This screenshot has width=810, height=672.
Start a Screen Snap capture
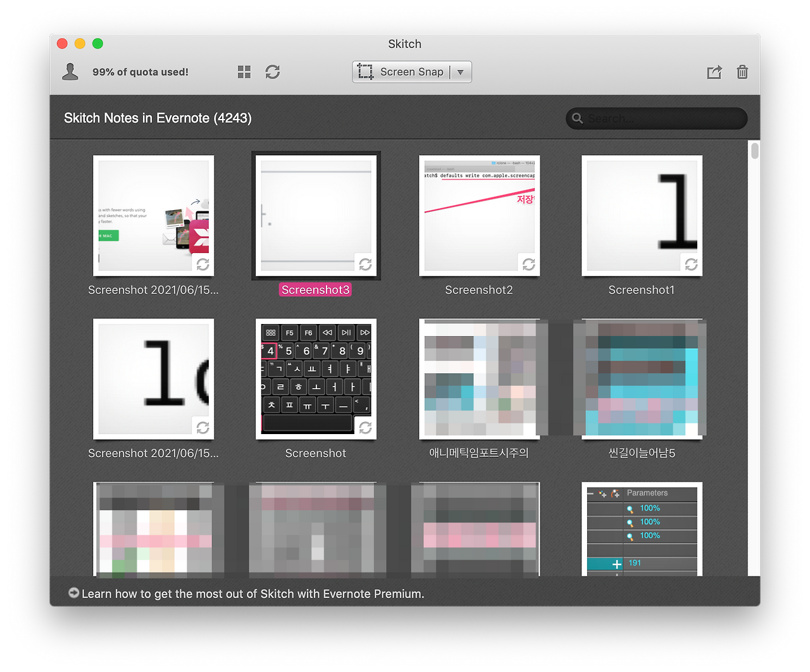pyautogui.click(x=401, y=72)
